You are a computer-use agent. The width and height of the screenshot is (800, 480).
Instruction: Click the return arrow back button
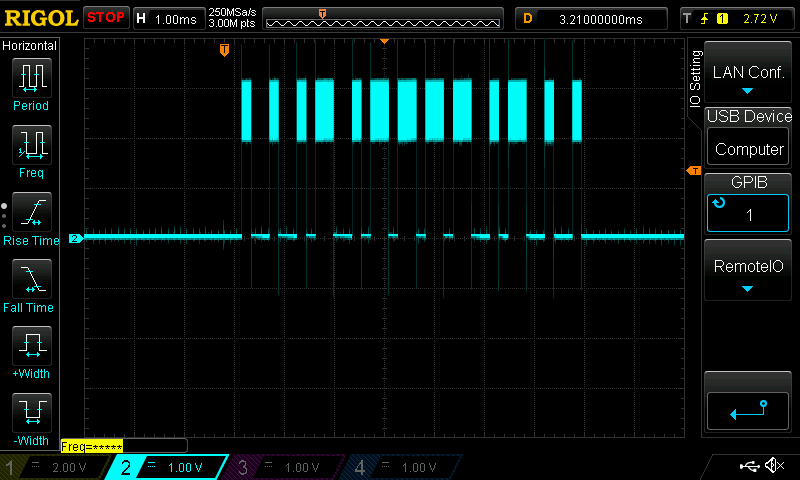click(747, 407)
